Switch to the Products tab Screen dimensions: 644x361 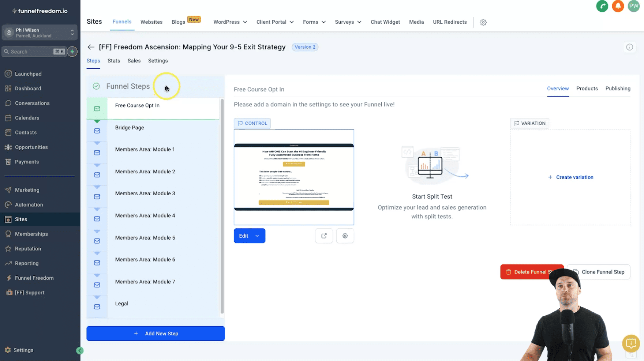tap(587, 89)
